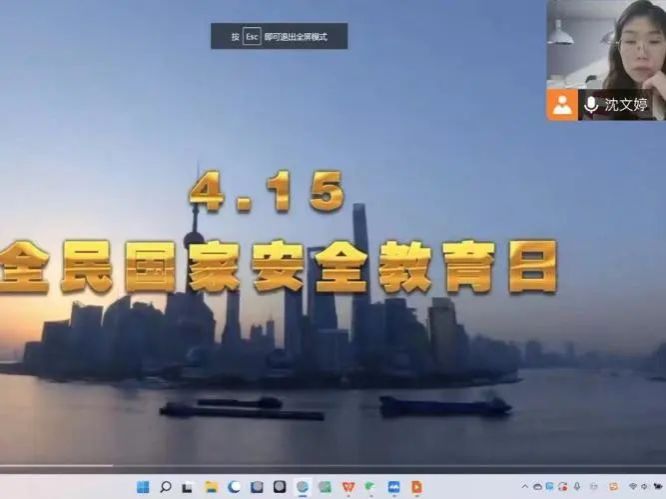This screenshot has height=499, width=666.
Task: Open the WPS Office taskbar icon
Action: pos(348,487)
